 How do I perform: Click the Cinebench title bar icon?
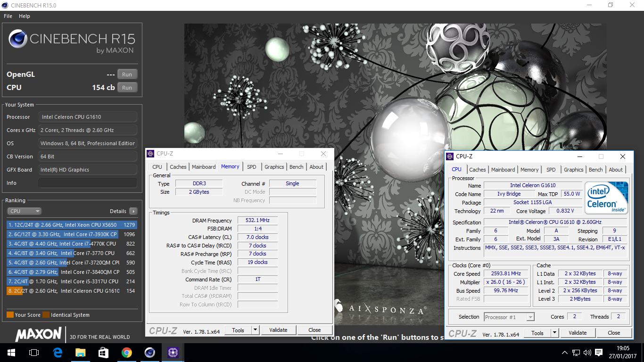coord(5,5)
